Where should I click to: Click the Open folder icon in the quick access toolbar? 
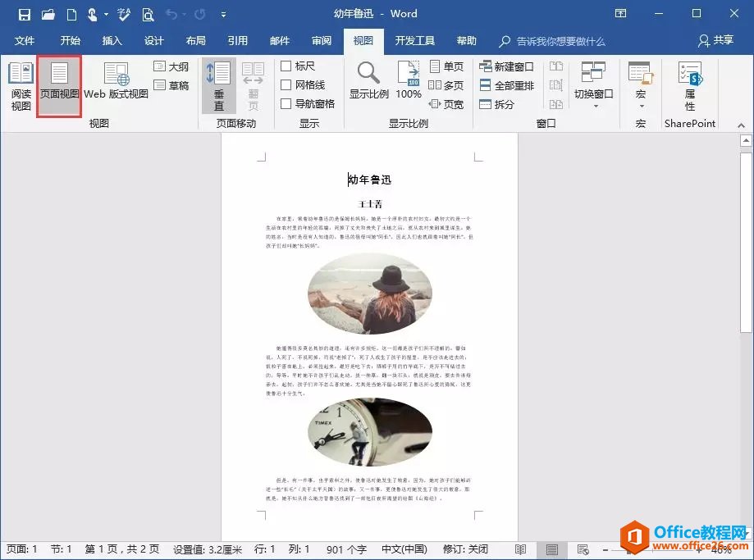point(48,15)
